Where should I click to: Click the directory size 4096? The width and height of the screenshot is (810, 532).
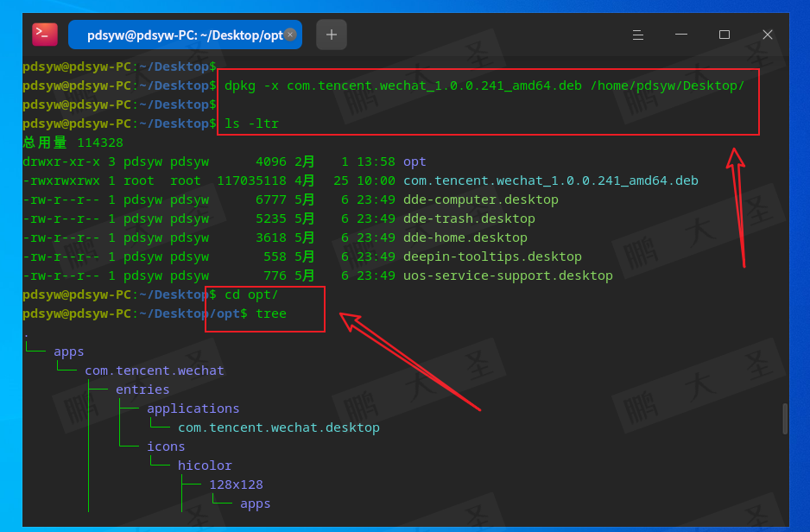coord(270,161)
